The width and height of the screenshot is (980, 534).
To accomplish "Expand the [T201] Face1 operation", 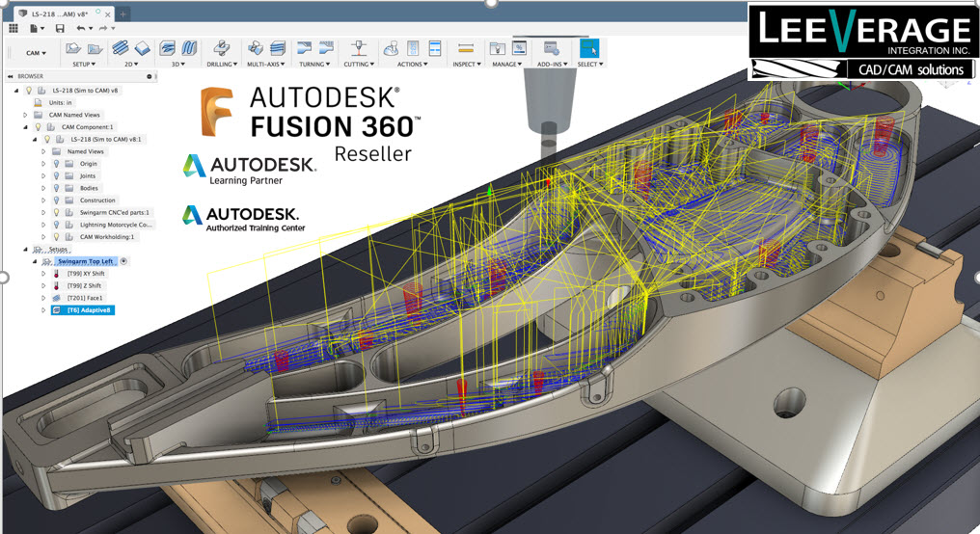I will click(43, 298).
